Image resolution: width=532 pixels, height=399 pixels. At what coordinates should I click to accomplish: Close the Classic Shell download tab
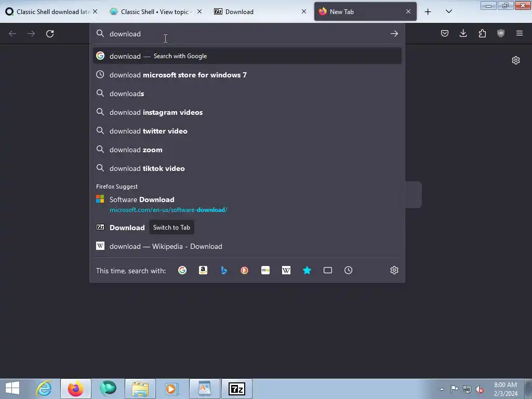tap(95, 11)
